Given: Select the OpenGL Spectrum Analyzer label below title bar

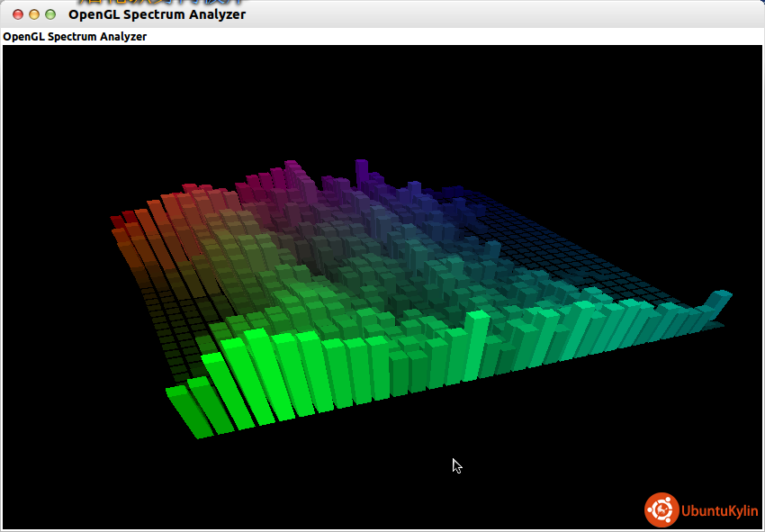Looking at the screenshot, I should pos(75,37).
